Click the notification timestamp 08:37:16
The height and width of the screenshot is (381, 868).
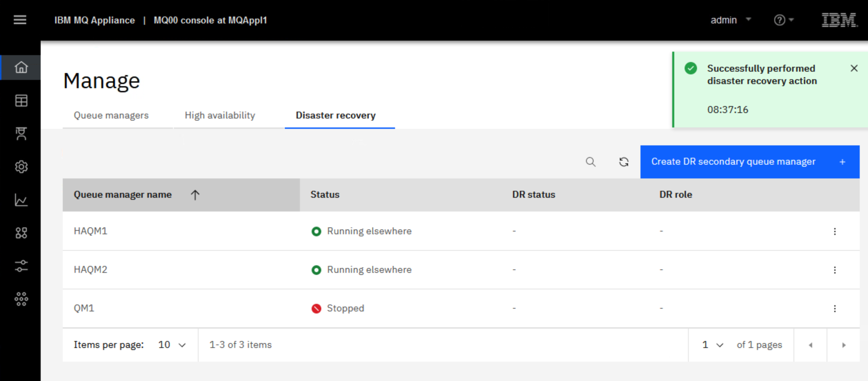[728, 110]
